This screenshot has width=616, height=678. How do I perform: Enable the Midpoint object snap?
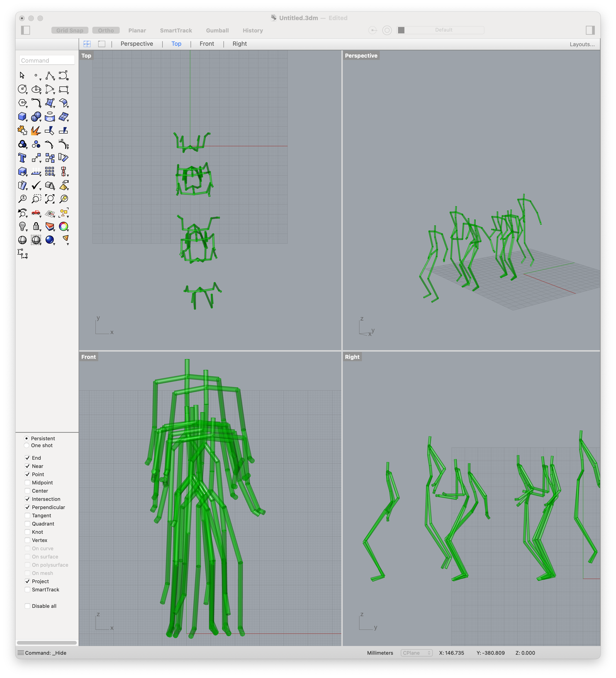(27, 482)
